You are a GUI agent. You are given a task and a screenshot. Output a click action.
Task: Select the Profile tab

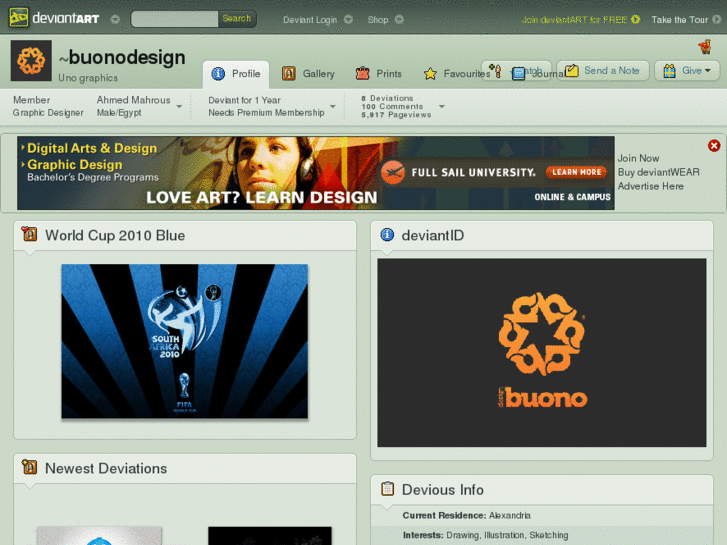236,74
